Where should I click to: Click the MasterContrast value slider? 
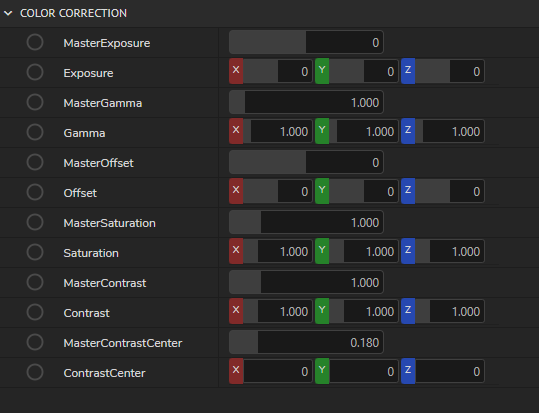pyautogui.click(x=306, y=282)
